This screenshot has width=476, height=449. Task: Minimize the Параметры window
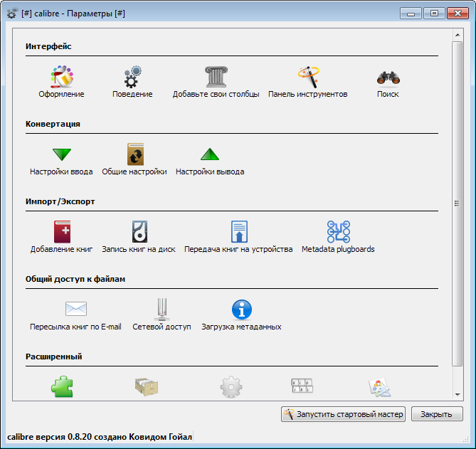[x=411, y=14]
